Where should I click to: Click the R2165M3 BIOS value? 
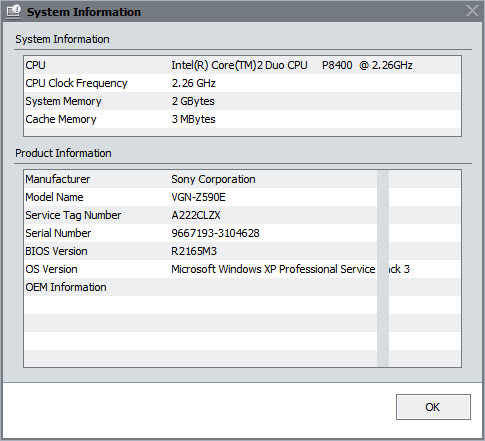194,251
